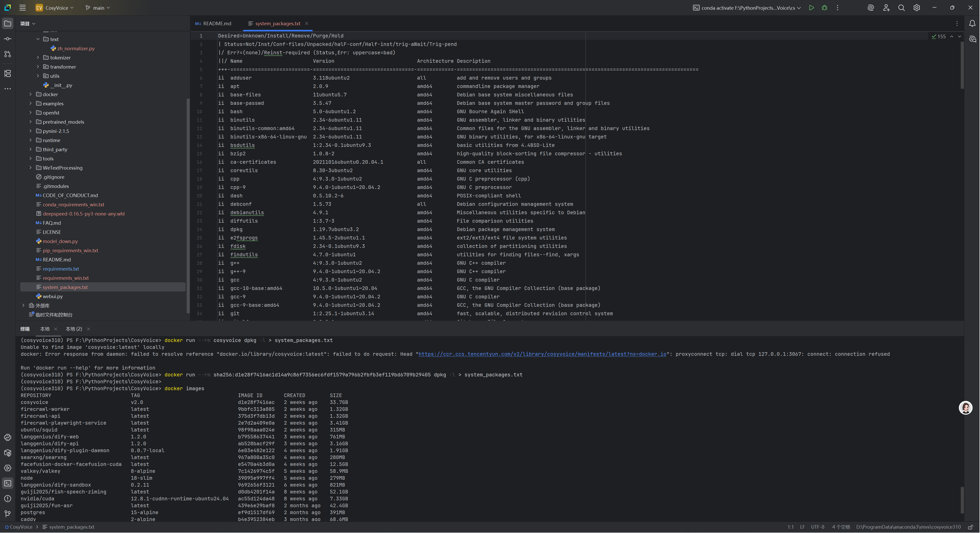This screenshot has width=980, height=533.
Task: Open Pull Requests tool window icon
Action: 8,54
